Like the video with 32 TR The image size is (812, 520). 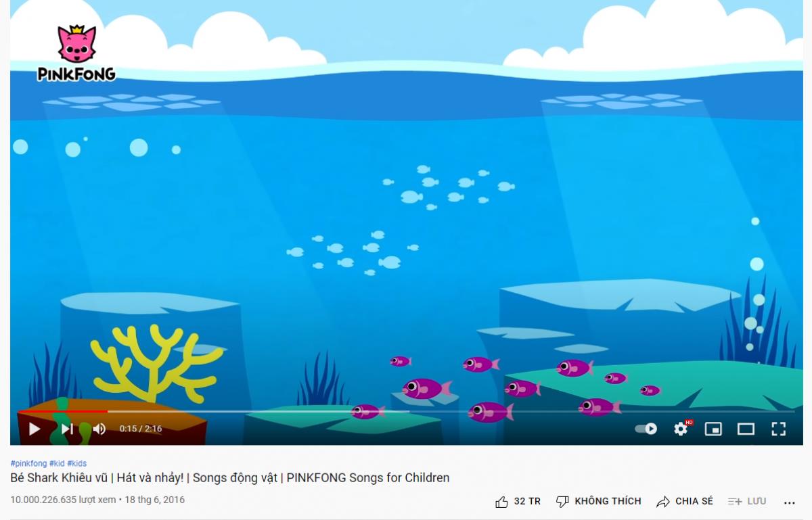click(x=518, y=501)
